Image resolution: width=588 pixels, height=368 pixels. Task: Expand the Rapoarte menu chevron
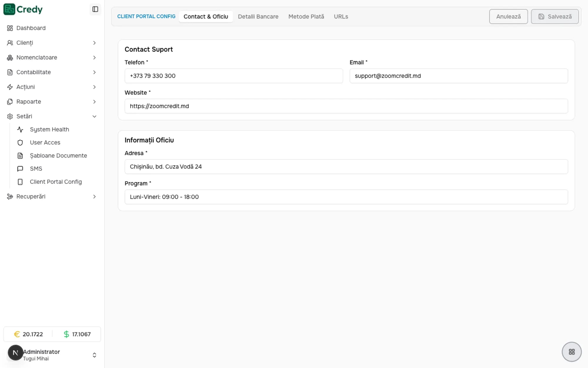point(94,102)
